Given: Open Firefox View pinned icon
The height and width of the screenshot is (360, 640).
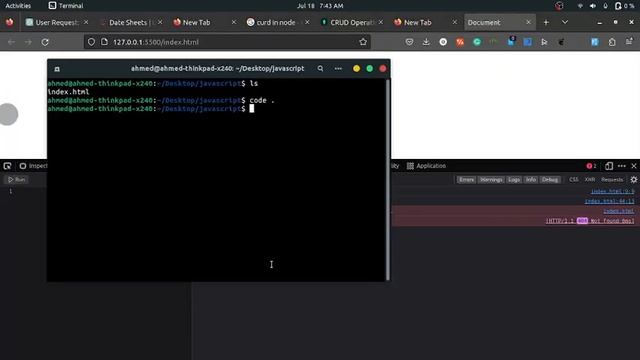Looking at the screenshot, I should pyautogui.click(x=9, y=22).
